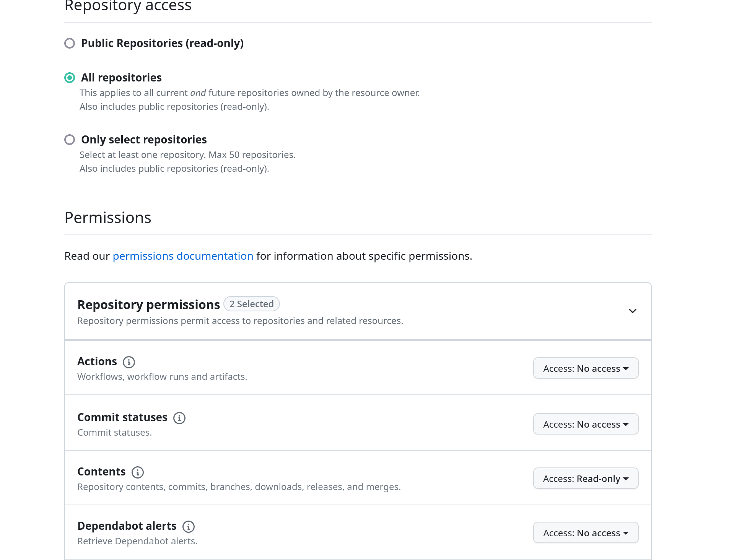Open Dependabot alerts access dropdown
This screenshot has height=560, width=742.
click(586, 533)
